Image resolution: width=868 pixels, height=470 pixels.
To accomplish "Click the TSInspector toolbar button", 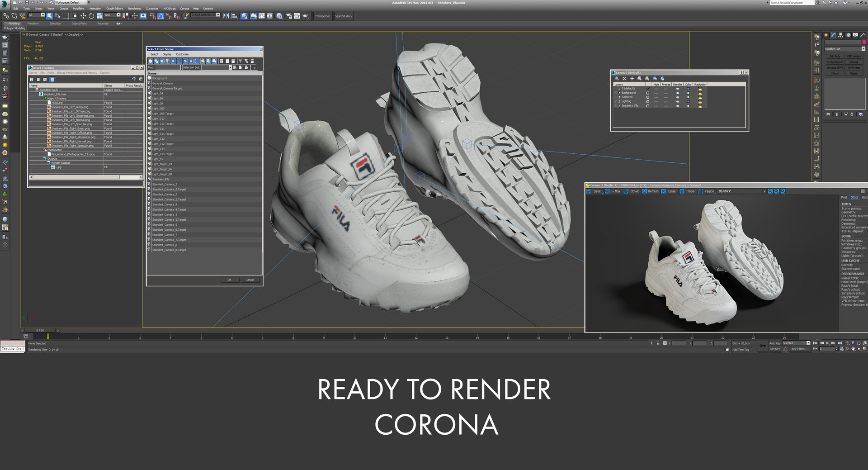I will [322, 16].
